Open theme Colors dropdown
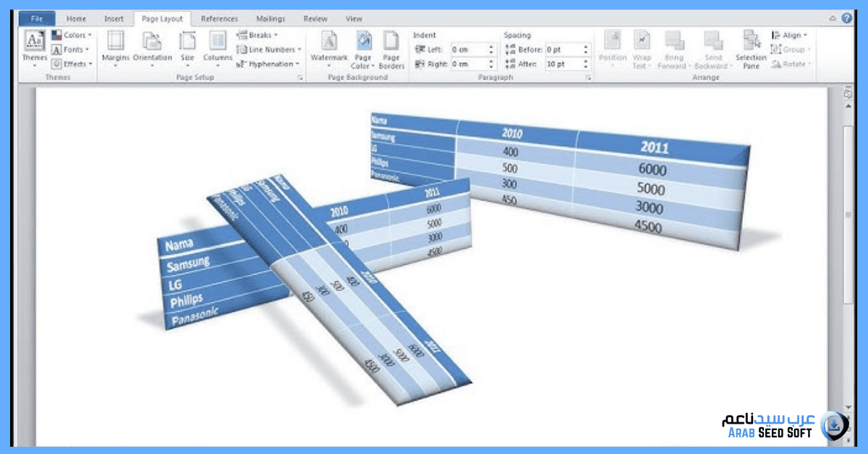This screenshot has height=454, width=868. point(72,35)
